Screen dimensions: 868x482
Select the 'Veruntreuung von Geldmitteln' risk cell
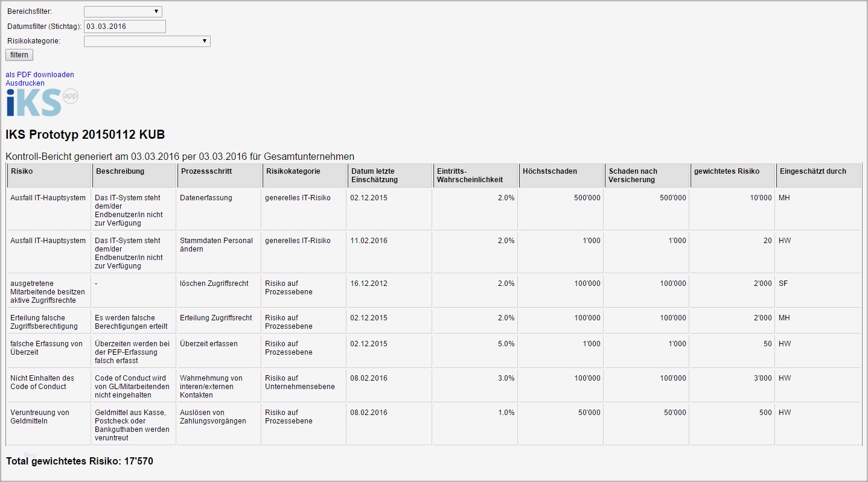[40, 417]
